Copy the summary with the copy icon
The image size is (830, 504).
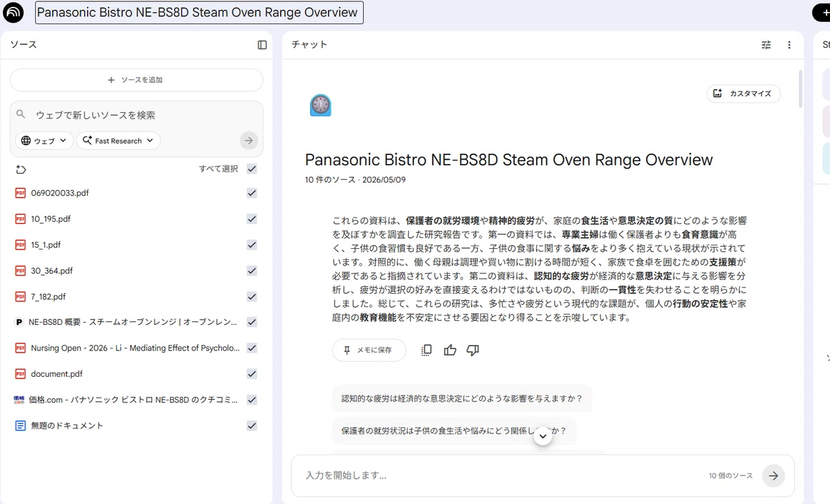click(x=427, y=351)
